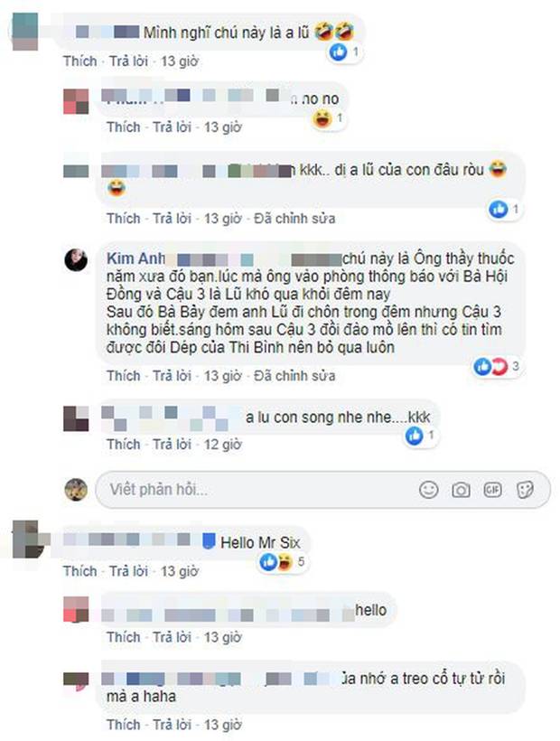The height and width of the screenshot is (741, 560).
Task: Reply to the 'Hello Mr Six' comment
Action: pos(128,571)
